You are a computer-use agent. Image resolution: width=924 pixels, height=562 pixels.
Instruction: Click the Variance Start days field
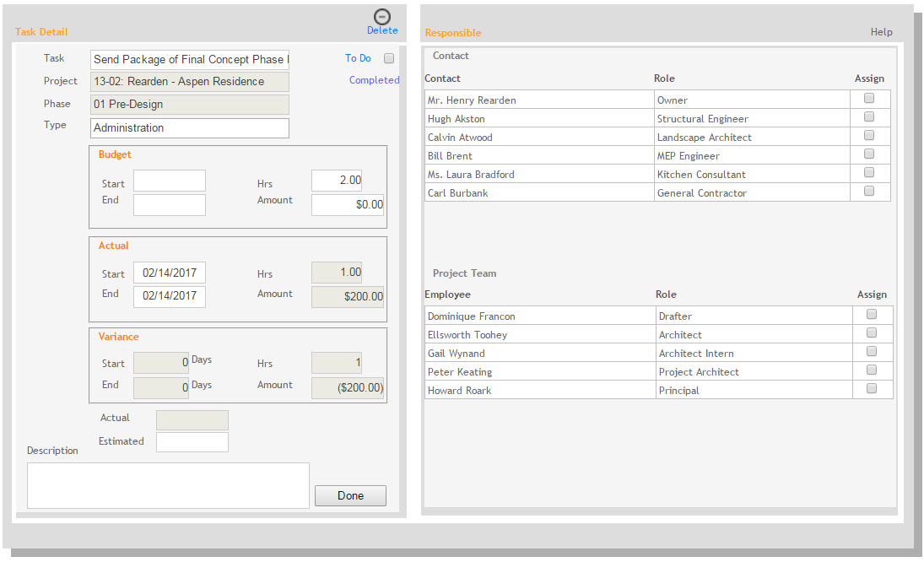click(161, 363)
